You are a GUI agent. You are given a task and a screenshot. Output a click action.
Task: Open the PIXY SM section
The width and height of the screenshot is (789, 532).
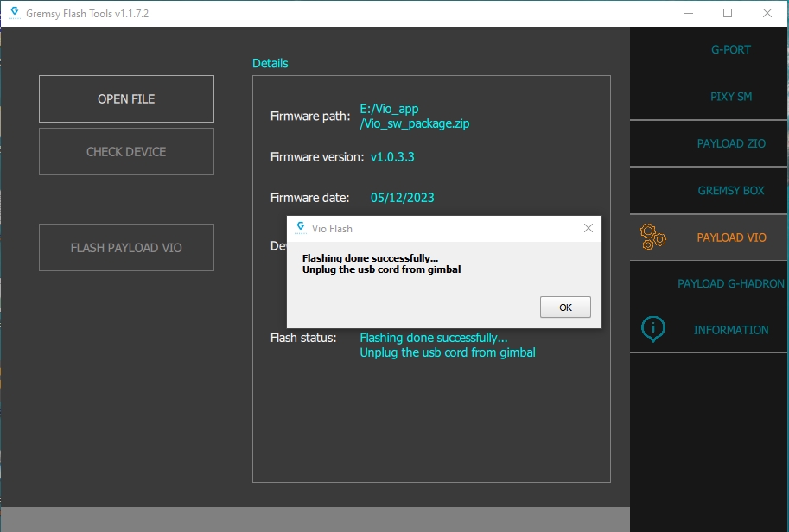click(730, 97)
